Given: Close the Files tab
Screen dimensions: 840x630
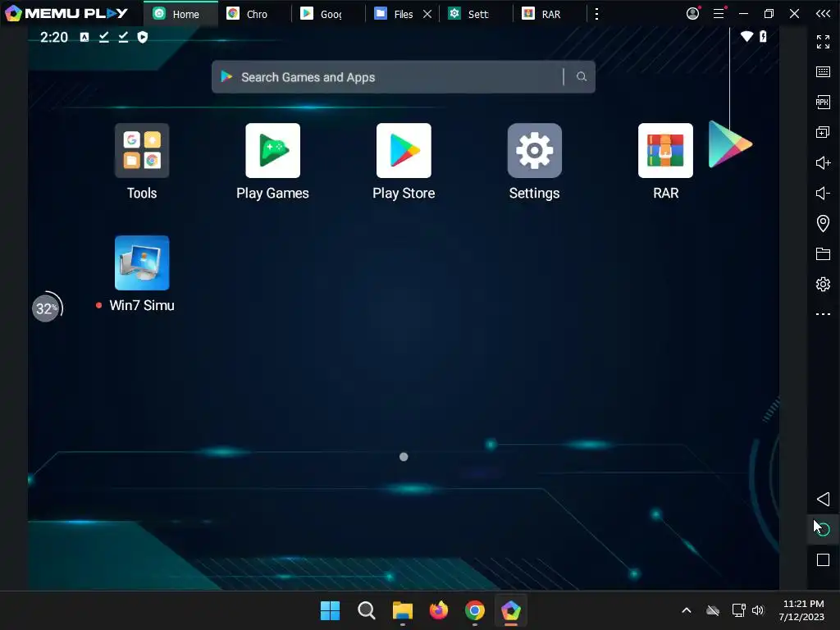Looking at the screenshot, I should point(427,14).
